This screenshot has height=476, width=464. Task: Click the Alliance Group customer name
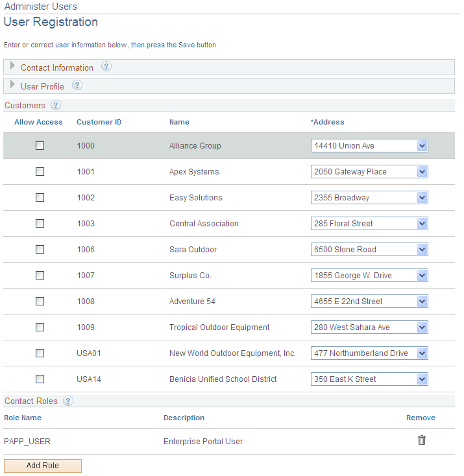click(195, 146)
